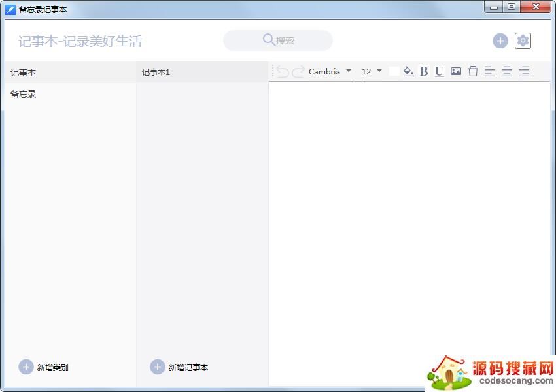The width and height of the screenshot is (556, 392).
Task: Click the trash can delete icon
Action: 473,72
